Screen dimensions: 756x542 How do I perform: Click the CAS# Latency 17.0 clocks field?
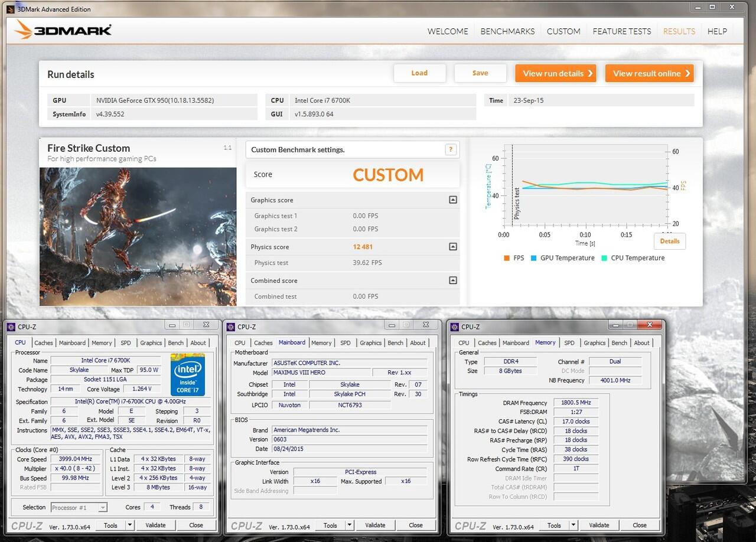tap(576, 422)
